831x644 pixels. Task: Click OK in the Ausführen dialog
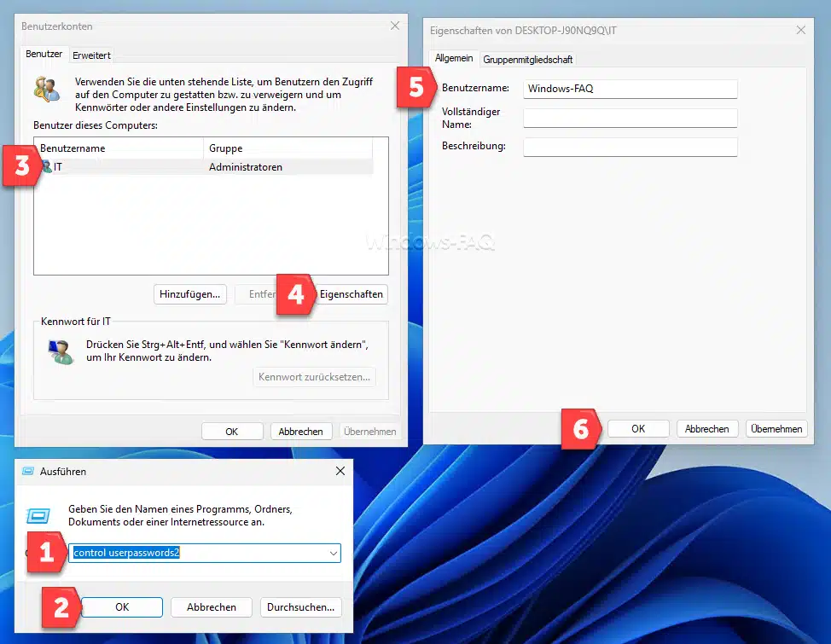(x=122, y=607)
